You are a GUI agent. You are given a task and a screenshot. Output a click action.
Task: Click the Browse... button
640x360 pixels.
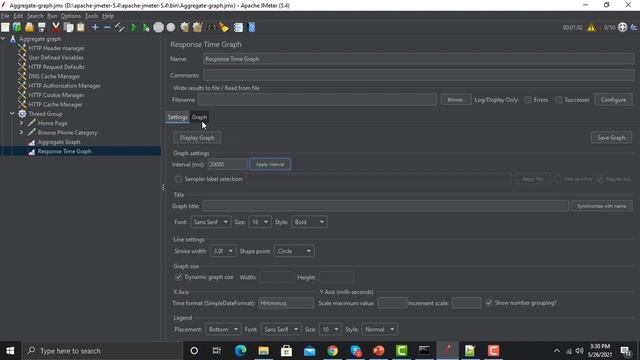pyautogui.click(x=456, y=100)
